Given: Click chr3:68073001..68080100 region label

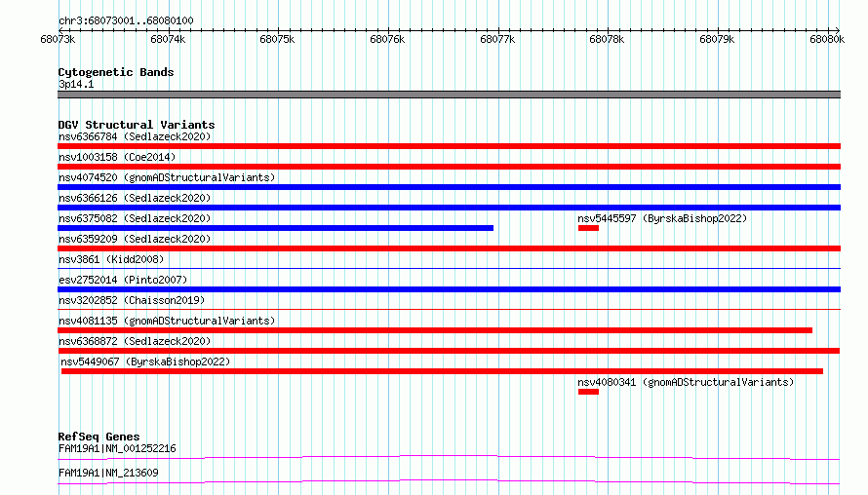Looking at the screenshot, I should pyautogui.click(x=126, y=20).
